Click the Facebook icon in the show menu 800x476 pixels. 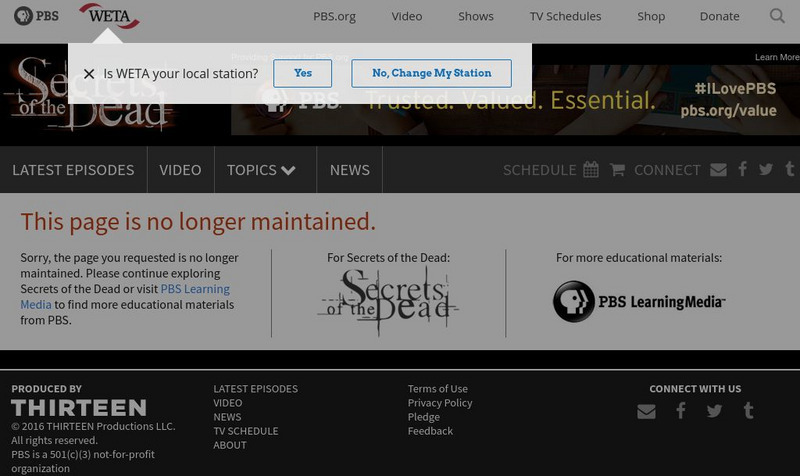(x=743, y=169)
